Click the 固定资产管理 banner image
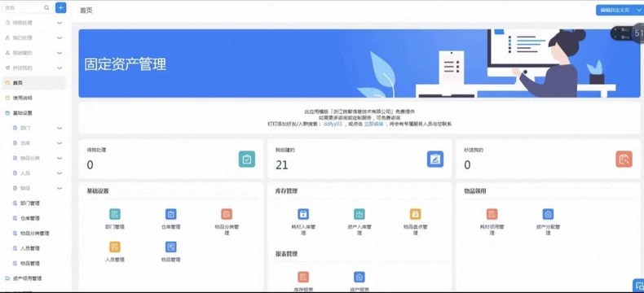 tap(359, 63)
